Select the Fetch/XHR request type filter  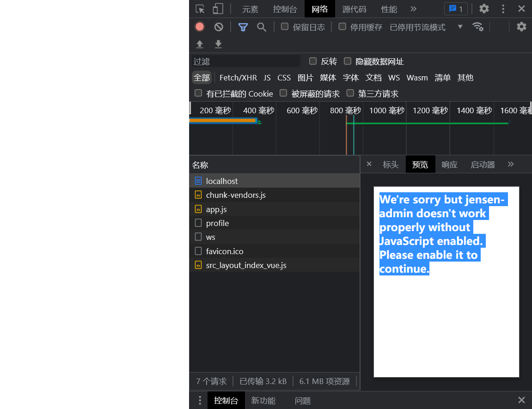[238, 78]
